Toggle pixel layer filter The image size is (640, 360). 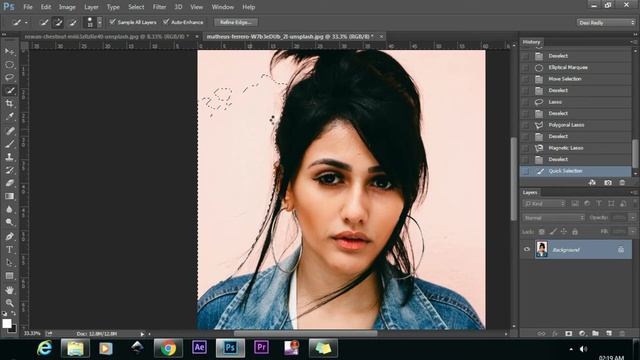tap(575, 203)
